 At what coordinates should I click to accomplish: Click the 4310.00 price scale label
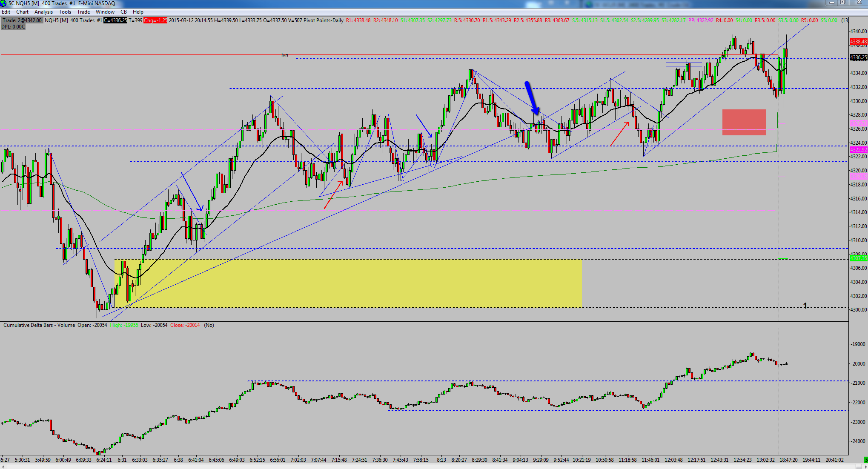pos(858,240)
